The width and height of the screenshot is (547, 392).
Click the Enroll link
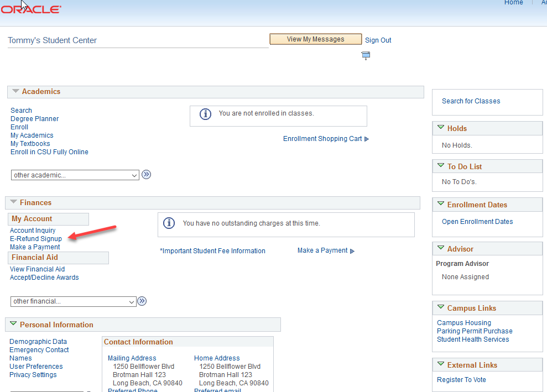pos(19,127)
